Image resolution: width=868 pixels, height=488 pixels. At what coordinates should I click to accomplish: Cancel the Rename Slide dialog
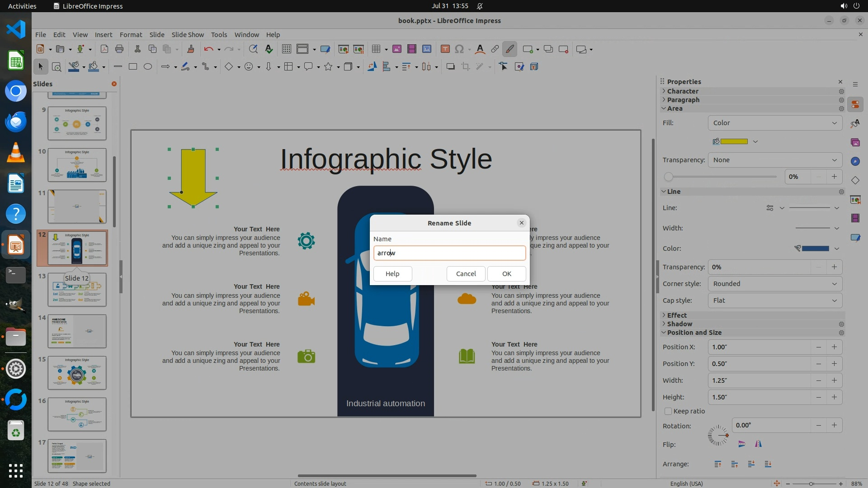pos(466,274)
